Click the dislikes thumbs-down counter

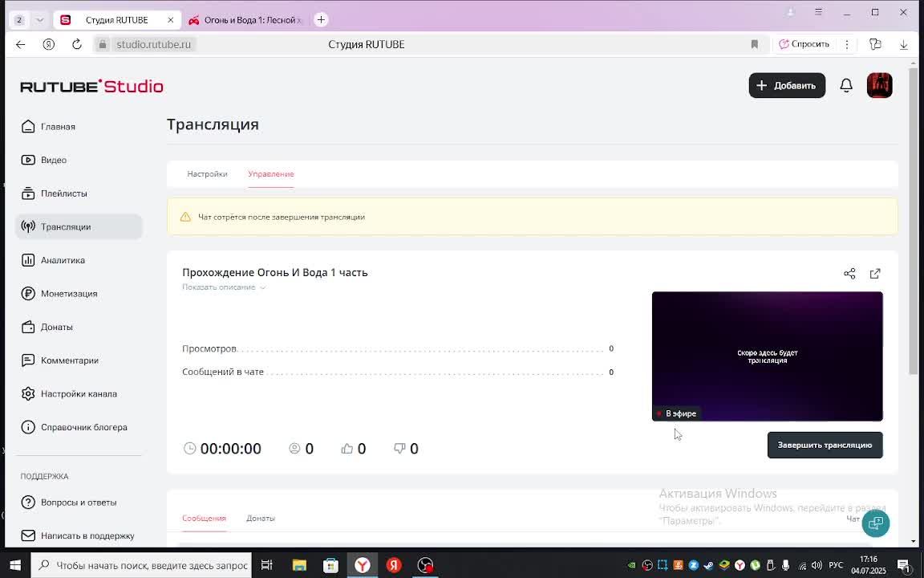point(406,449)
